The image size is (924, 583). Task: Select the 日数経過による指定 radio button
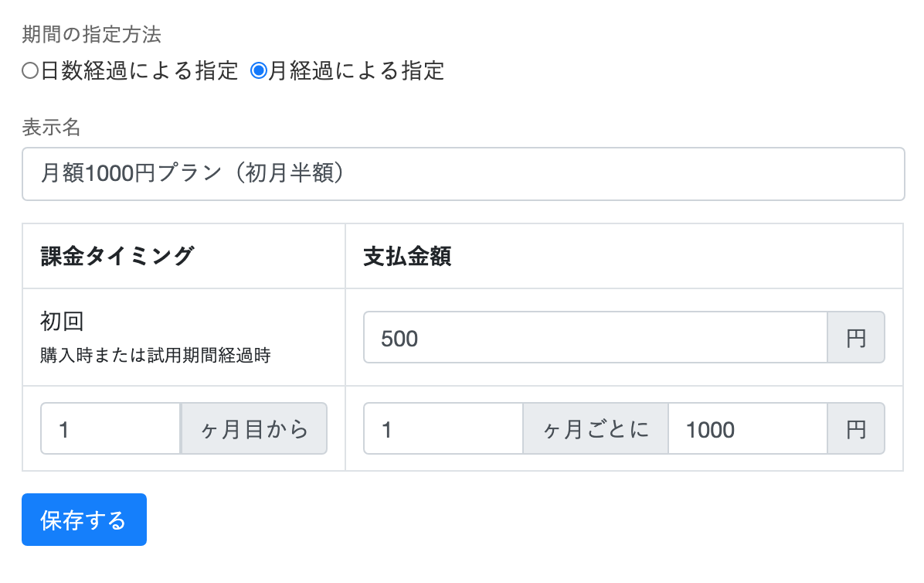click(30, 71)
